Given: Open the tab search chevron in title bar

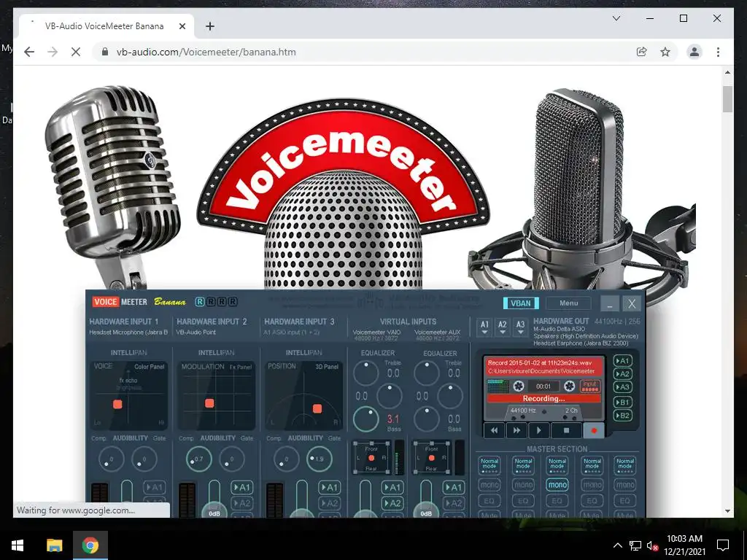Looking at the screenshot, I should [x=616, y=18].
